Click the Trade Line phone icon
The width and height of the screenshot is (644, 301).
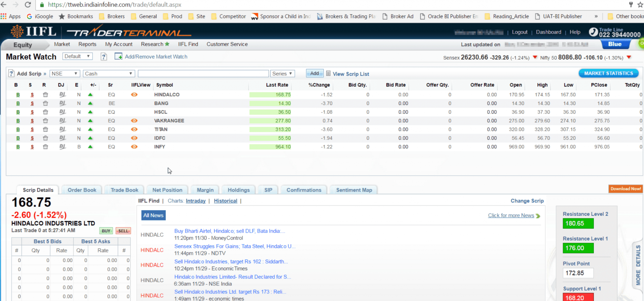[593, 32]
